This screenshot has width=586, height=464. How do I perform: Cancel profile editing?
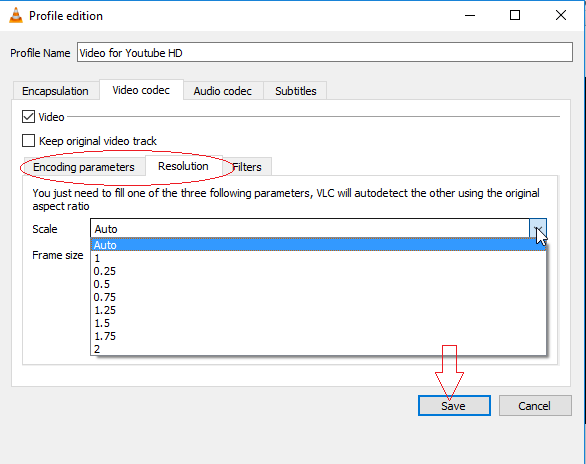[535, 406]
